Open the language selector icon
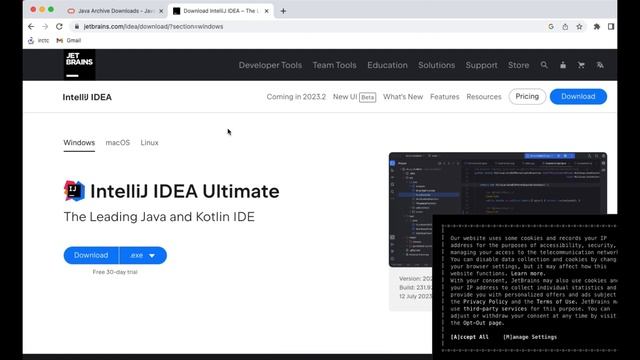640x360 pixels. click(x=600, y=65)
